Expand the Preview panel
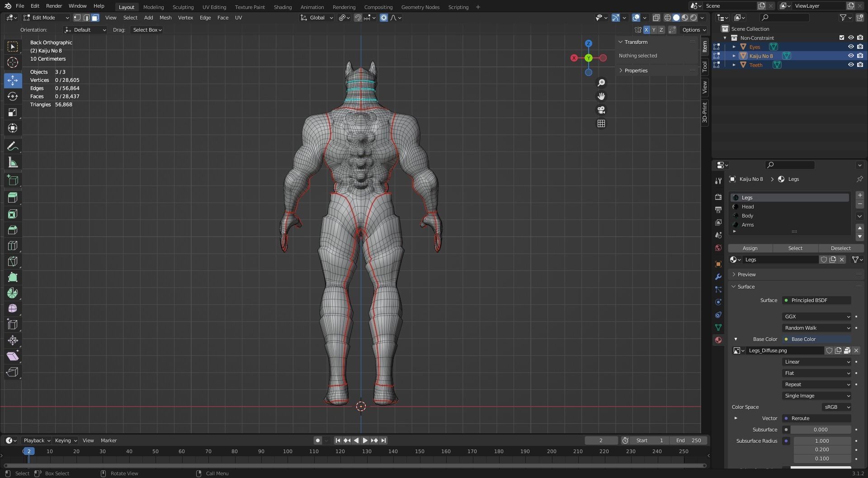This screenshot has width=868, height=478. click(x=746, y=274)
